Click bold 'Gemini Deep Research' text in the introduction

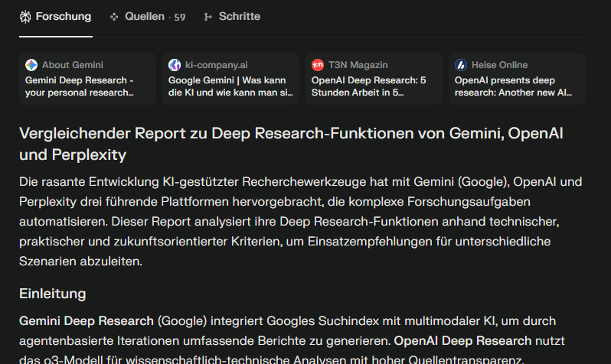(x=87, y=320)
